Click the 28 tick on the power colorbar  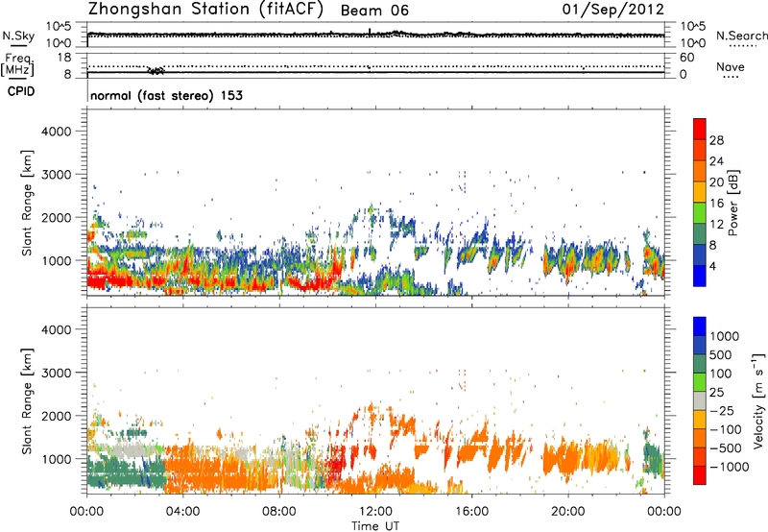click(716, 140)
